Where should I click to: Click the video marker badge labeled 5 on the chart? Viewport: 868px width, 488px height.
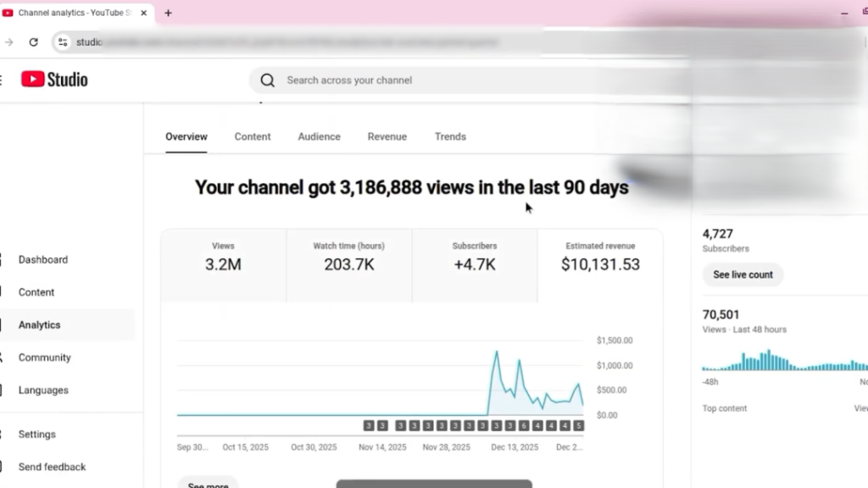579,425
